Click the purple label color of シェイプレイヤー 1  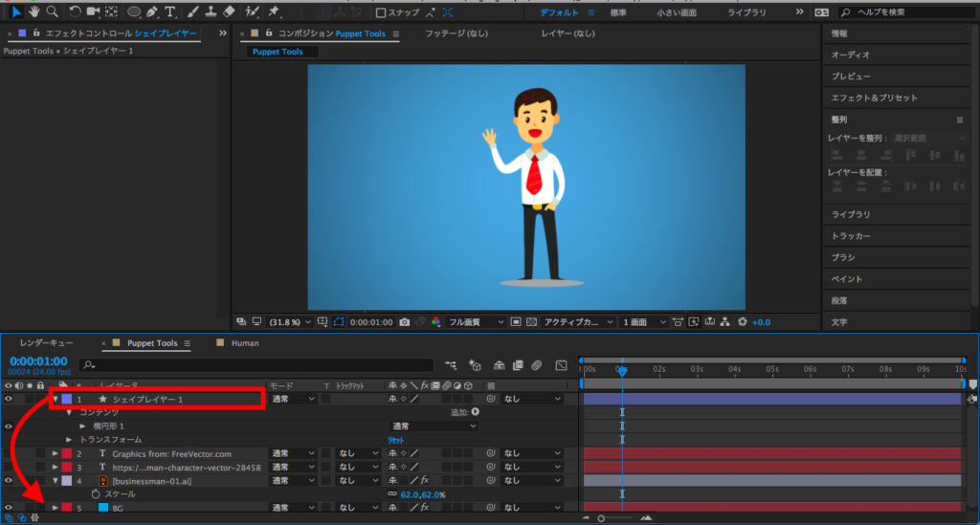(x=67, y=399)
